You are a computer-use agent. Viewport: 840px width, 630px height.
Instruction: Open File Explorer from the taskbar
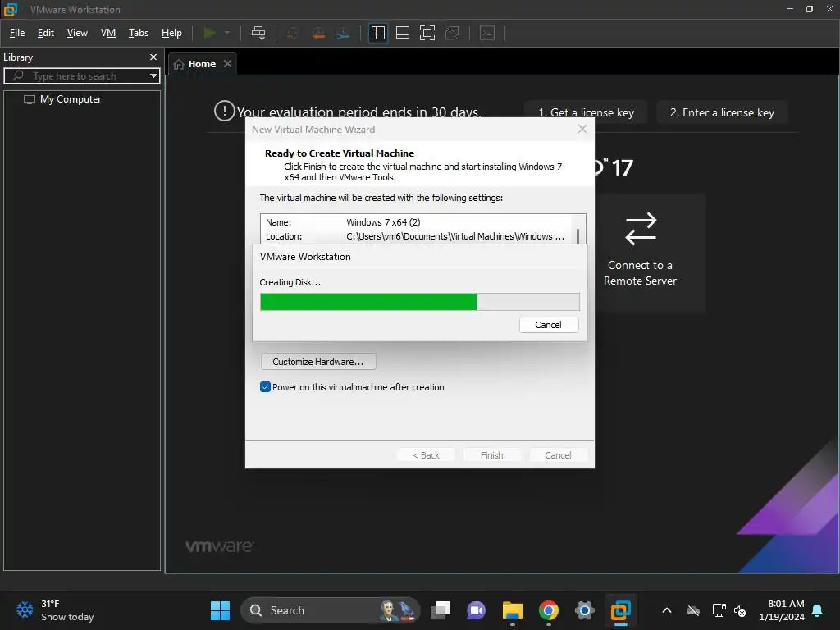click(513, 610)
